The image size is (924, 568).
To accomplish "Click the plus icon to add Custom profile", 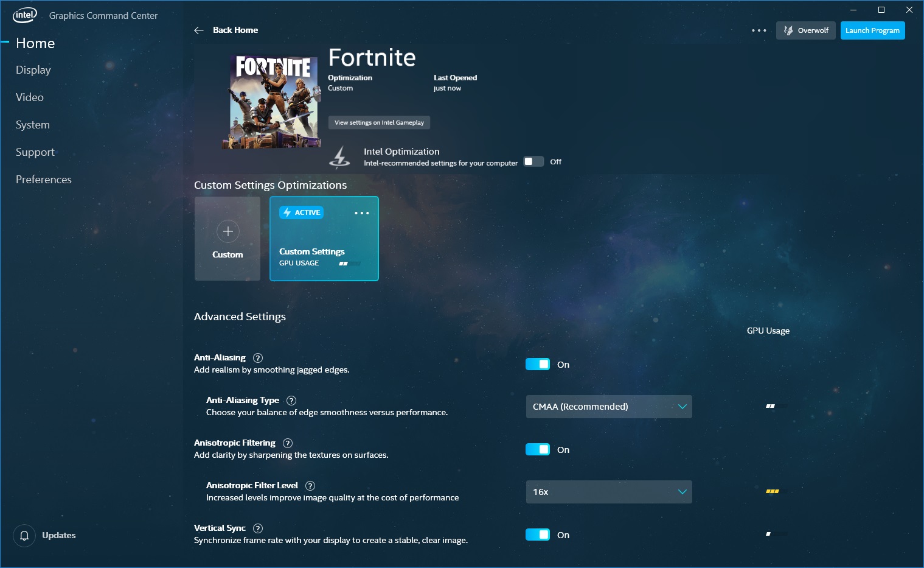I will tap(228, 231).
